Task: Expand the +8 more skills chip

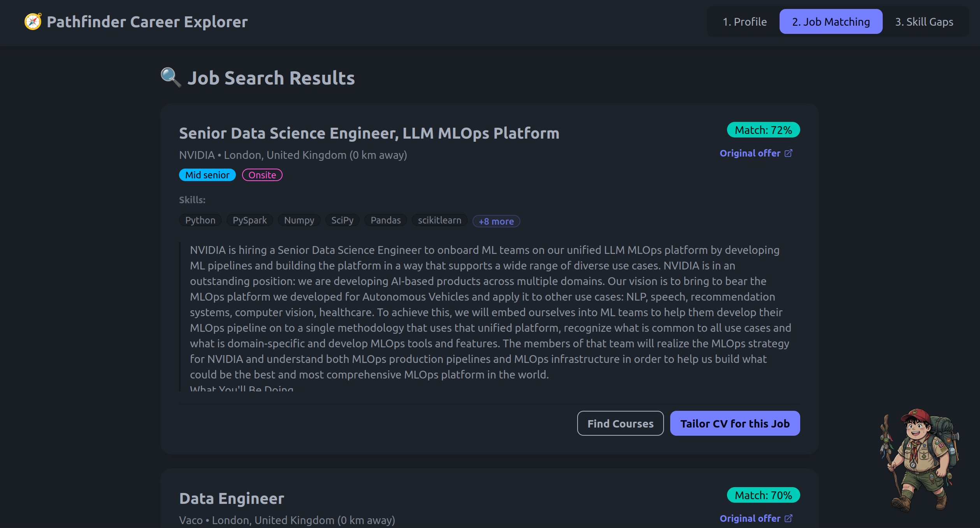Action: pyautogui.click(x=496, y=221)
